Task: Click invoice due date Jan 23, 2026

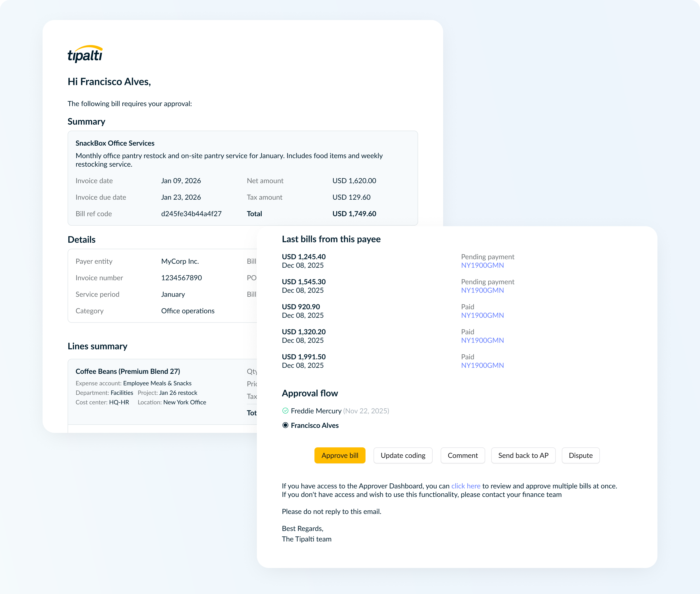Action: coord(181,197)
